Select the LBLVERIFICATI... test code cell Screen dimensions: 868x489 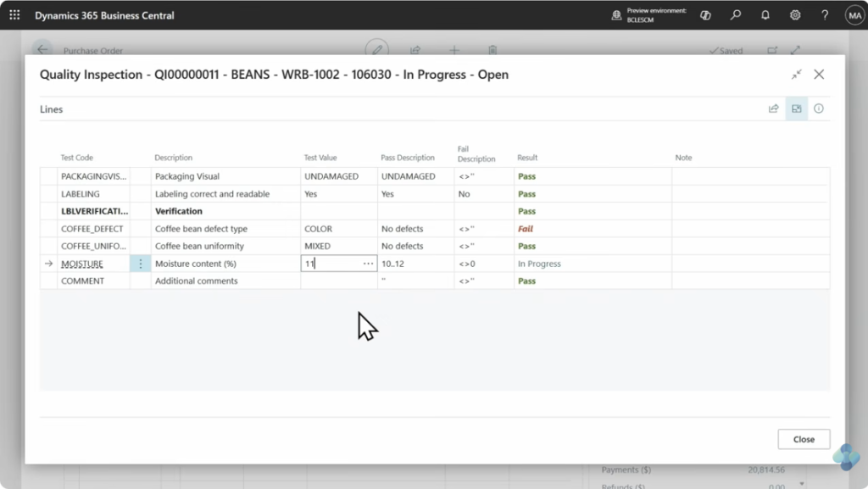coord(93,211)
